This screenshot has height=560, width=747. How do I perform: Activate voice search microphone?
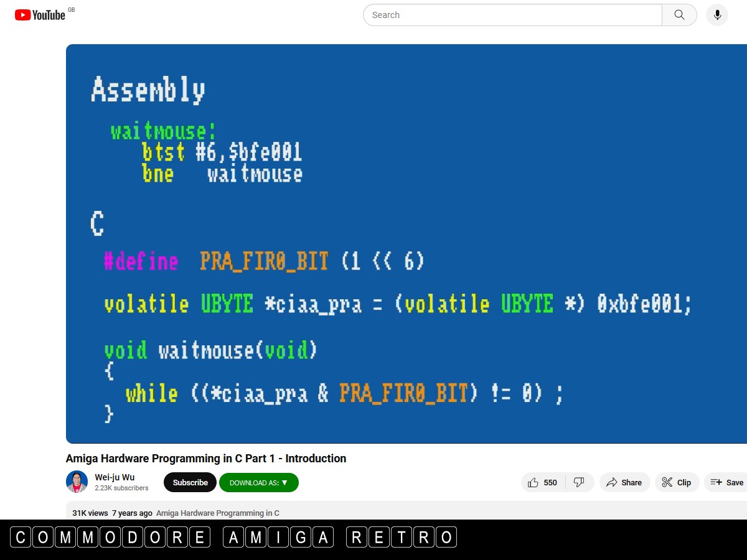(717, 15)
